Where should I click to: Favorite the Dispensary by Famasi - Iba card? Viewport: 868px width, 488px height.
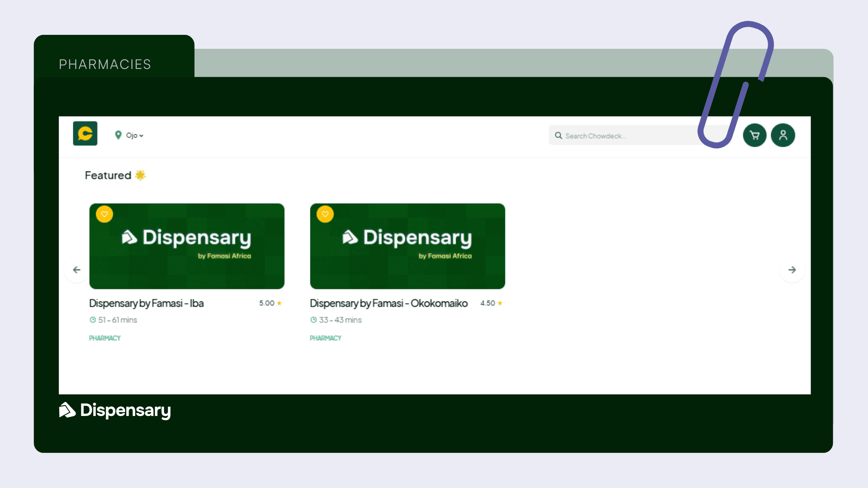tap(104, 214)
